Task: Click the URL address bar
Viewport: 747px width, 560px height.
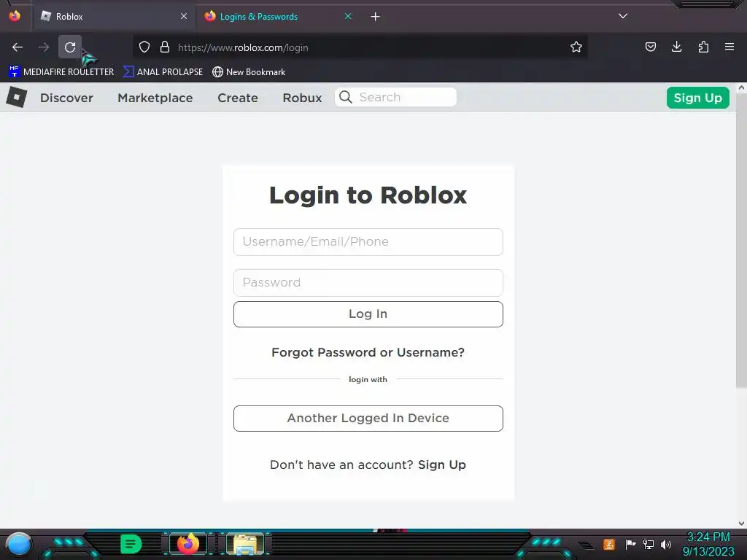Action: [360, 47]
